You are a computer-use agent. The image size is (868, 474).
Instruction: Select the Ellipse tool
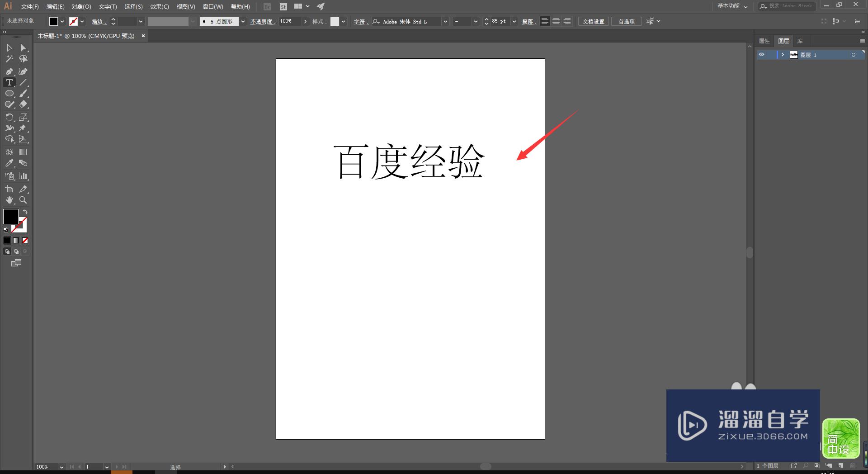(9, 94)
